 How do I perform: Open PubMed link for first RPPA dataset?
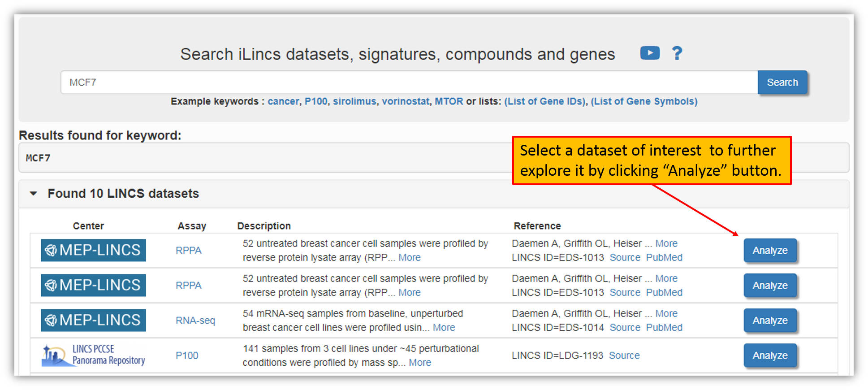(x=664, y=258)
